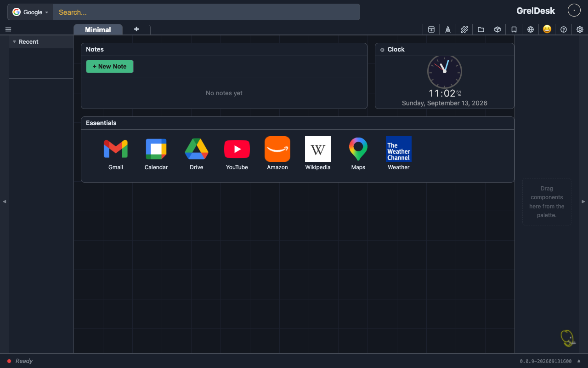The width and height of the screenshot is (588, 368).
Task: Click the add widget window icon
Action: click(x=431, y=29)
